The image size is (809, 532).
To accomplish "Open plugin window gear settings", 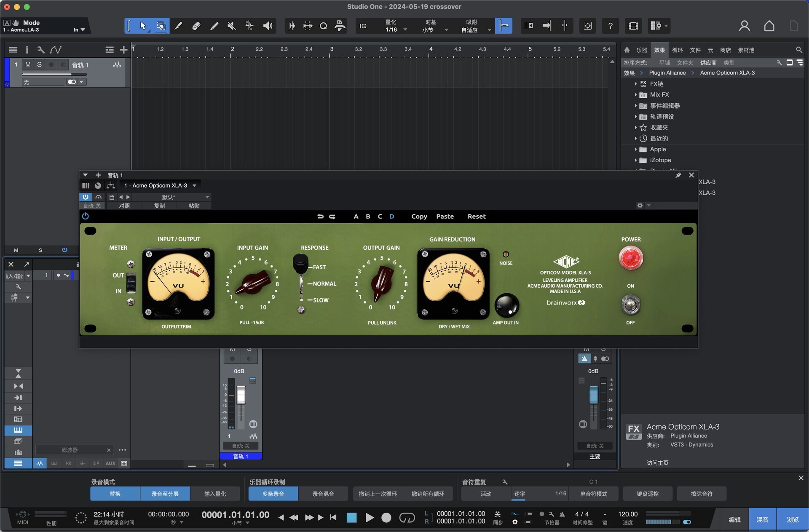I will tap(640, 206).
